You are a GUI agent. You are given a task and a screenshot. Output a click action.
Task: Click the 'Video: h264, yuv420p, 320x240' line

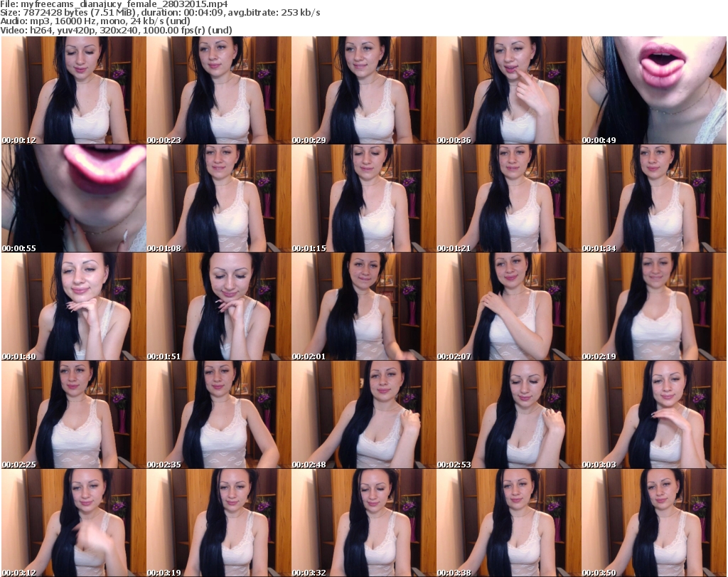pos(116,30)
